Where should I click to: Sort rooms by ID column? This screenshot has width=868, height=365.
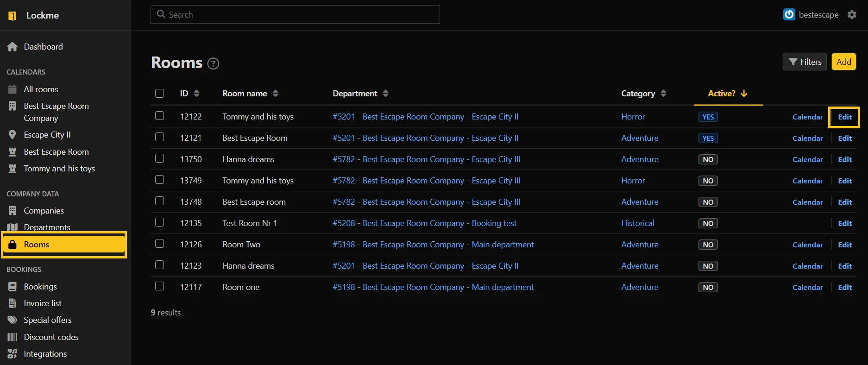coord(189,94)
